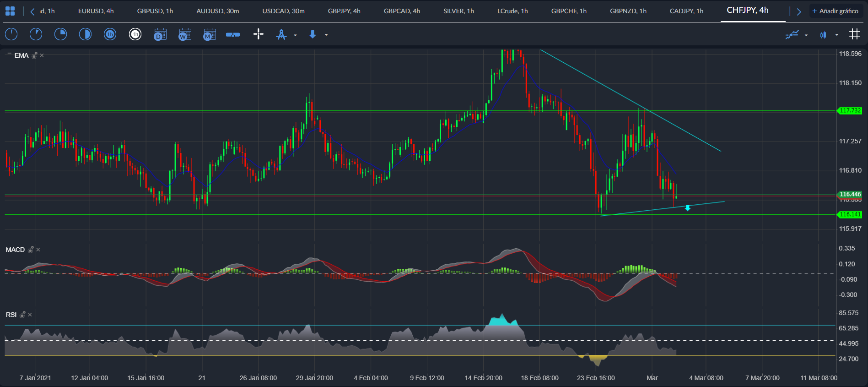This screenshot has width=868, height=387.
Task: Click the blue down arrow marker tool
Action: pos(313,34)
